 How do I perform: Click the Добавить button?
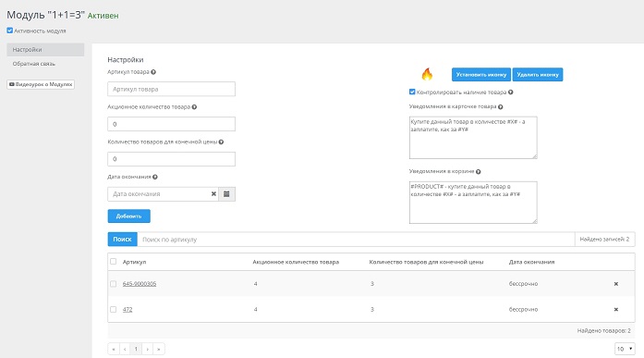click(x=129, y=216)
